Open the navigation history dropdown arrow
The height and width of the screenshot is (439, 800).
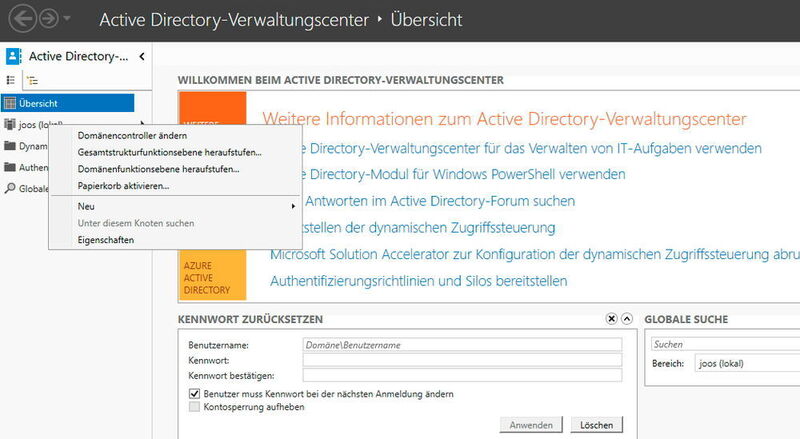pos(67,19)
